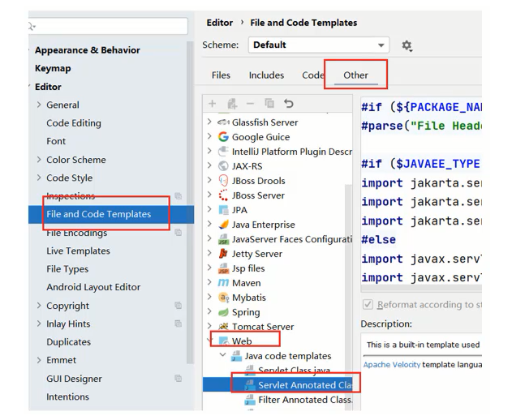Click the create child template icon
Image resolution: width=525 pixels, height=420 pixels.
(x=232, y=104)
